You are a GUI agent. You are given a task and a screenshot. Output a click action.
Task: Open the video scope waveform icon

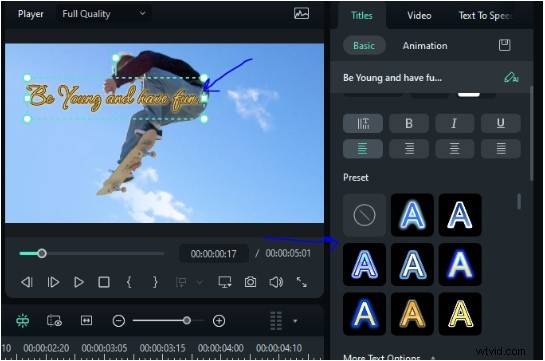[x=301, y=14]
